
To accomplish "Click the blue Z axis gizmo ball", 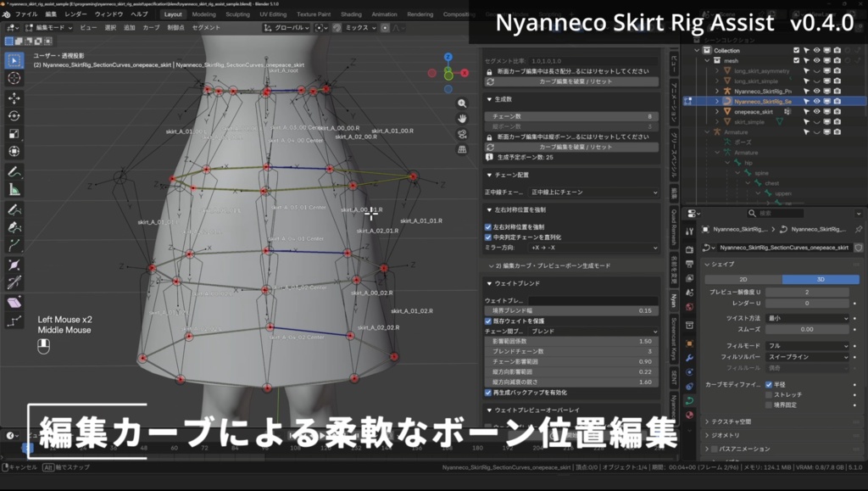I will [x=448, y=57].
